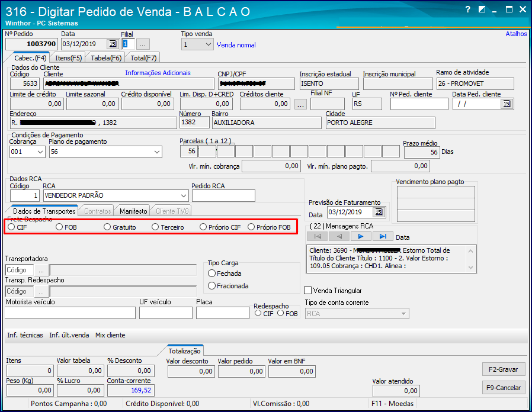Open the Data Ped. cliente calendar icon
The image size is (532, 412).
coord(506,104)
